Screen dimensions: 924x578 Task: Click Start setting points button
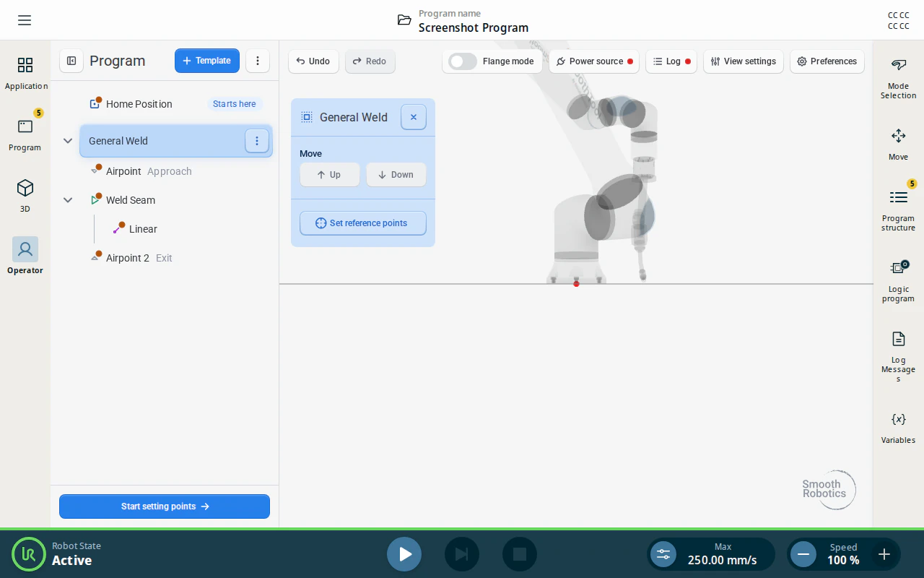point(165,506)
